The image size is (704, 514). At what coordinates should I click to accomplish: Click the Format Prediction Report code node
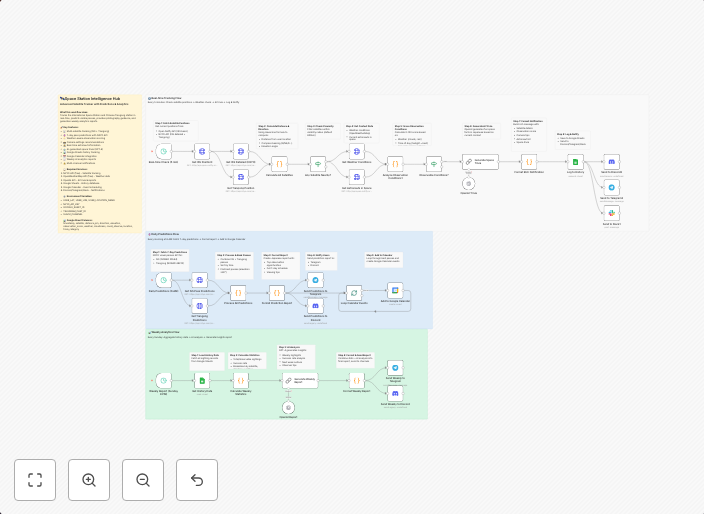277,292
